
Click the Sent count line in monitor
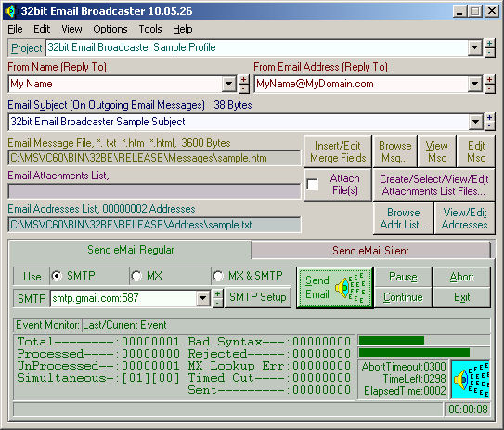[269, 390]
